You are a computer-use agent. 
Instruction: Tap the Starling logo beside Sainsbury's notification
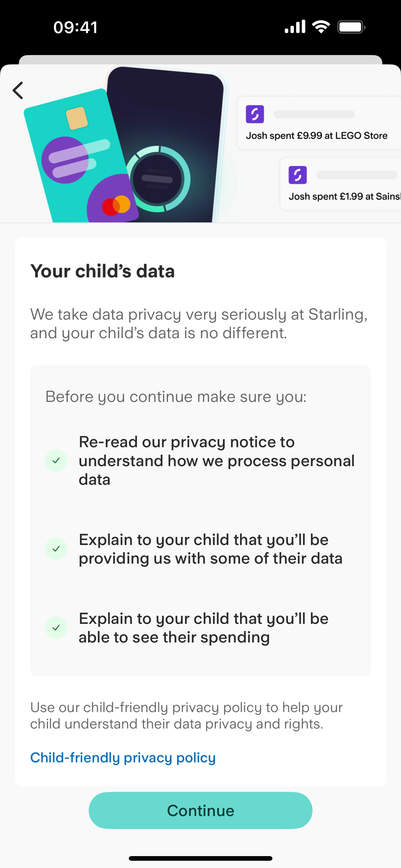(x=297, y=175)
